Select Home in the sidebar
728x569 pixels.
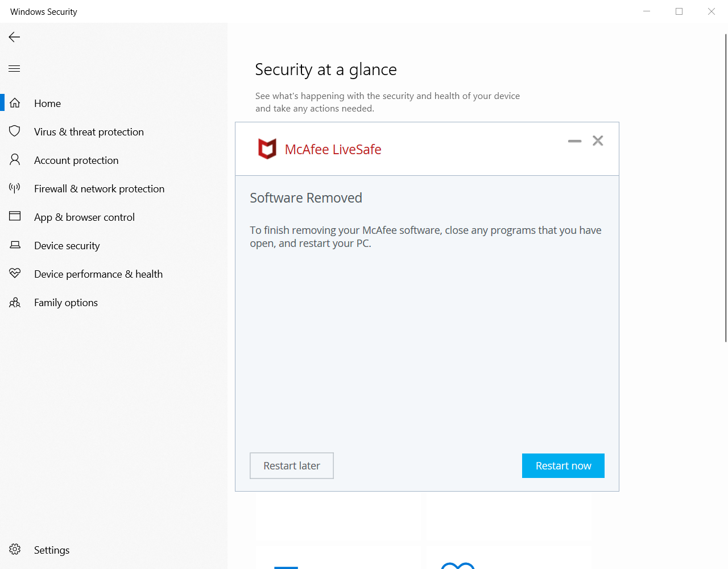point(114,103)
